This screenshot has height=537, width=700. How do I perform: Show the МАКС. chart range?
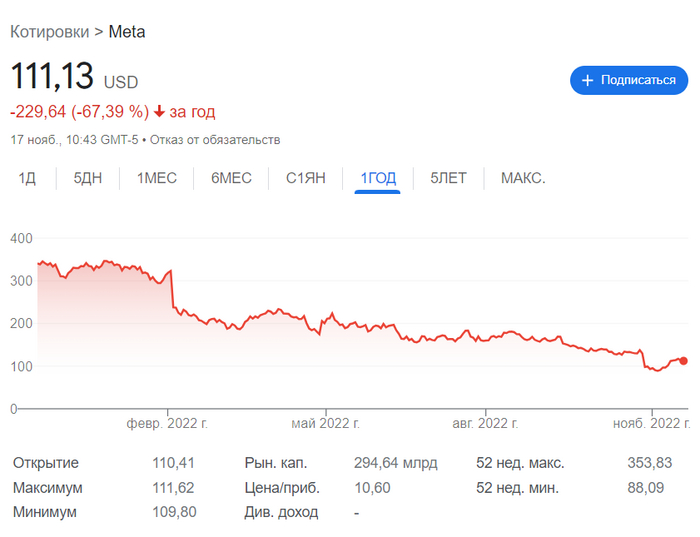523,178
